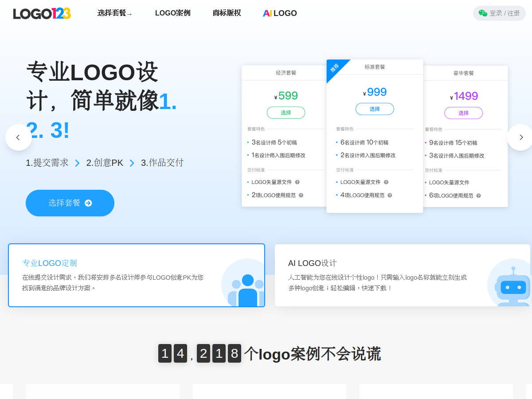Open the 专业LOGO定制 card
Image resolution: width=532 pixels, height=399 pixels.
137,275
